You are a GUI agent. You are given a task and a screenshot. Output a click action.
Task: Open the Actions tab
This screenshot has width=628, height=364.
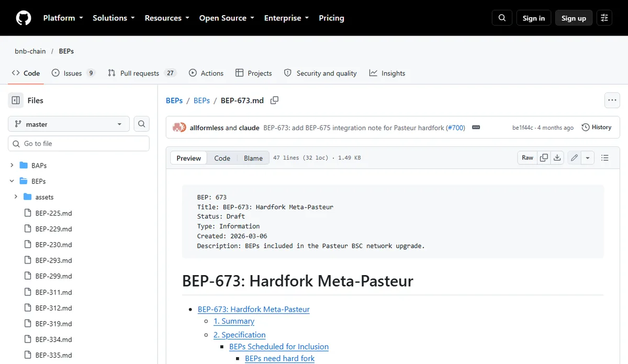pyautogui.click(x=206, y=73)
